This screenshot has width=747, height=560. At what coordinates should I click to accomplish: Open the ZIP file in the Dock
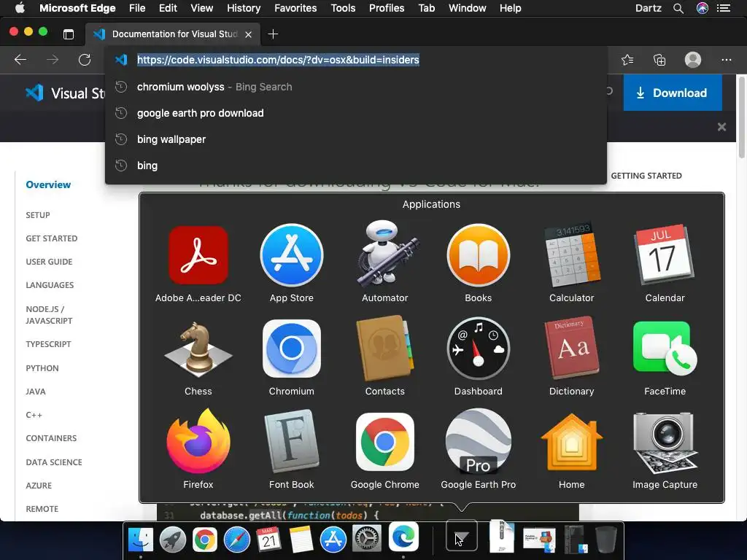502,537
